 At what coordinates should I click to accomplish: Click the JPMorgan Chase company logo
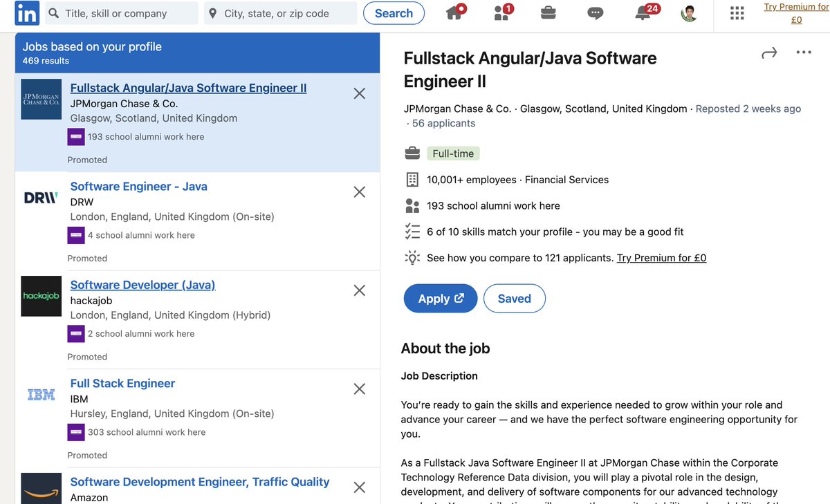[x=41, y=99]
